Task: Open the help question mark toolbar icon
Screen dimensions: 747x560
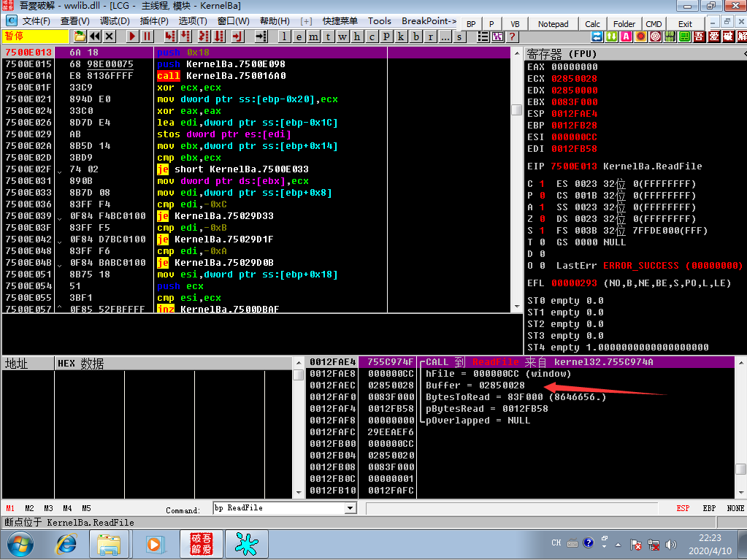Action: click(512, 37)
